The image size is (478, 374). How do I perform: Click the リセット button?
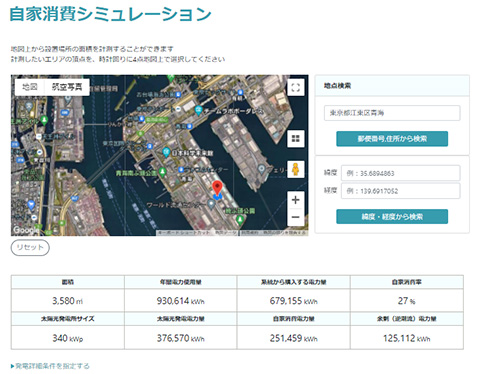[x=30, y=248]
